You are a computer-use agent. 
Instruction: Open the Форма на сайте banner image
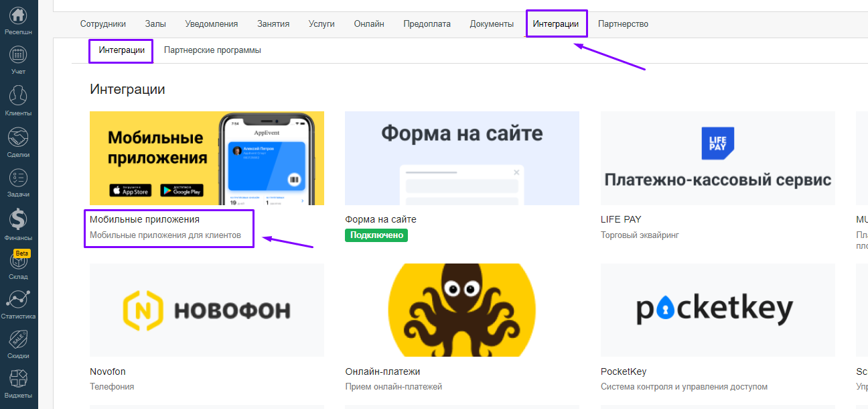click(462, 158)
